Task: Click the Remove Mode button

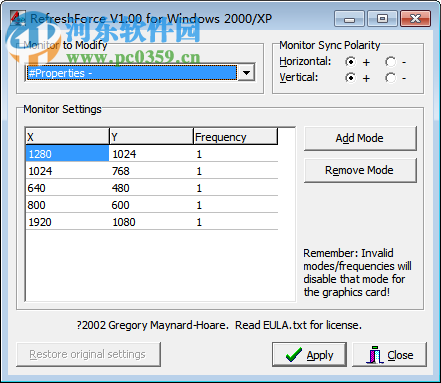Action: (360, 170)
